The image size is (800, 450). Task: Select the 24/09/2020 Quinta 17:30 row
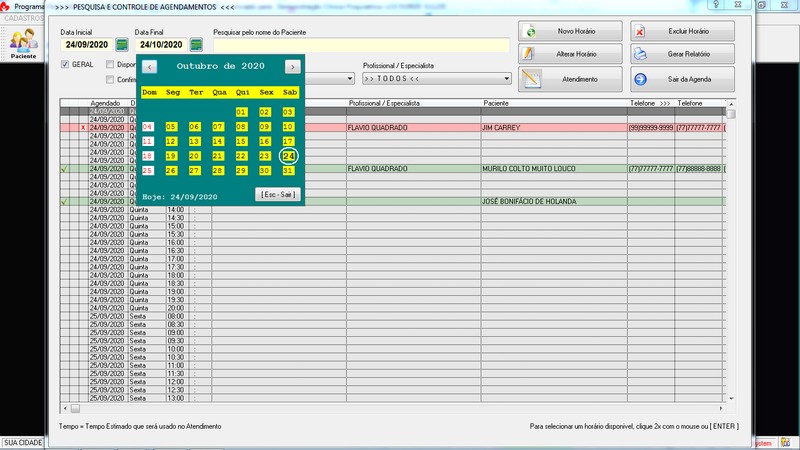coord(393,267)
